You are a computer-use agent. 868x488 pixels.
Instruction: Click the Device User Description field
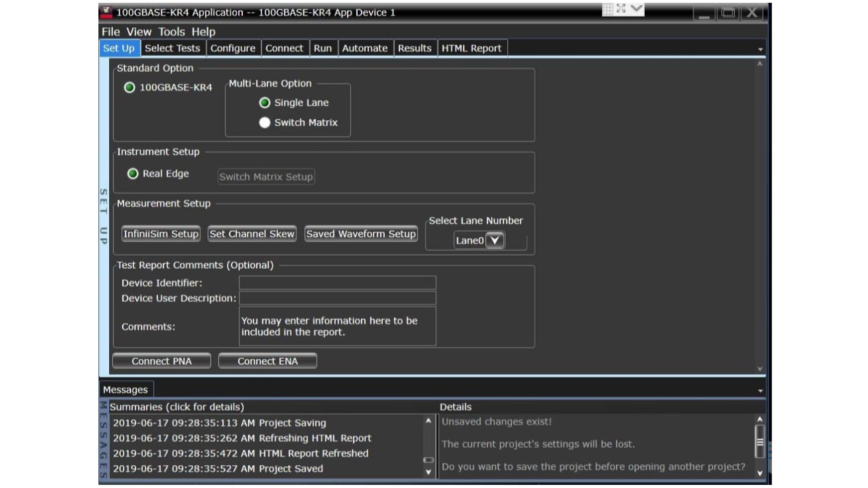coord(337,298)
